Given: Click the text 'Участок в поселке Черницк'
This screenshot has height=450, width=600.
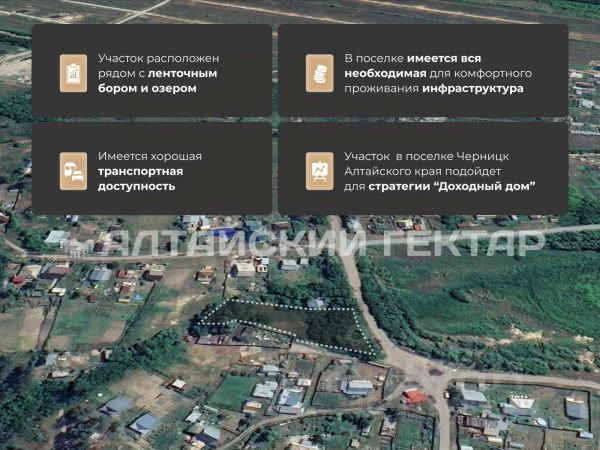Looking at the screenshot, I should pos(427,156).
